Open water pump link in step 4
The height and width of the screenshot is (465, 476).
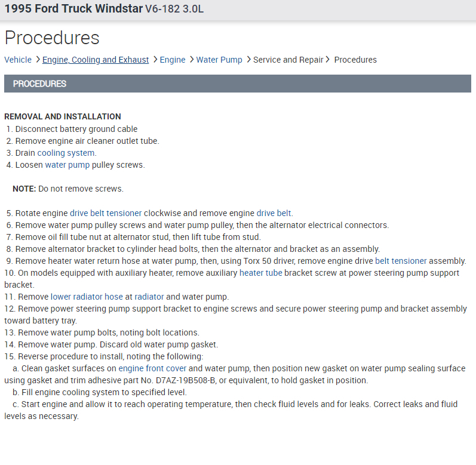pyautogui.click(x=67, y=165)
